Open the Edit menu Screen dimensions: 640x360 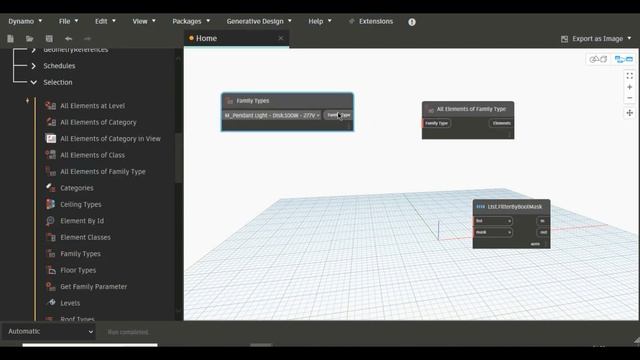(105, 21)
